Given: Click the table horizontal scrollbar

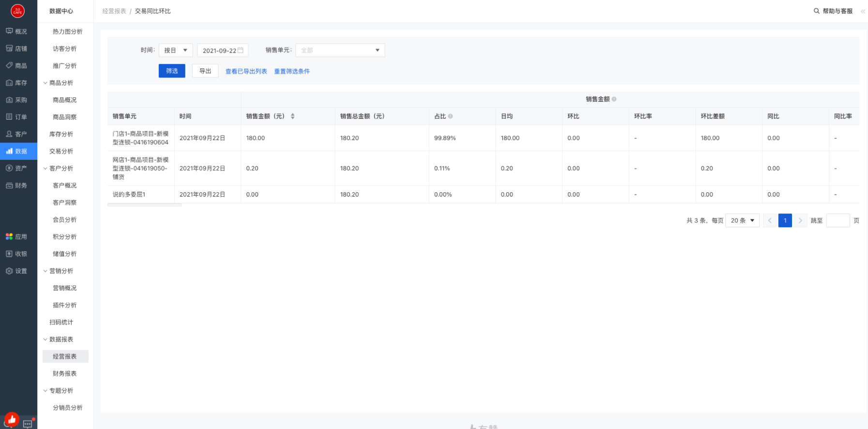Looking at the screenshot, I should point(145,205).
